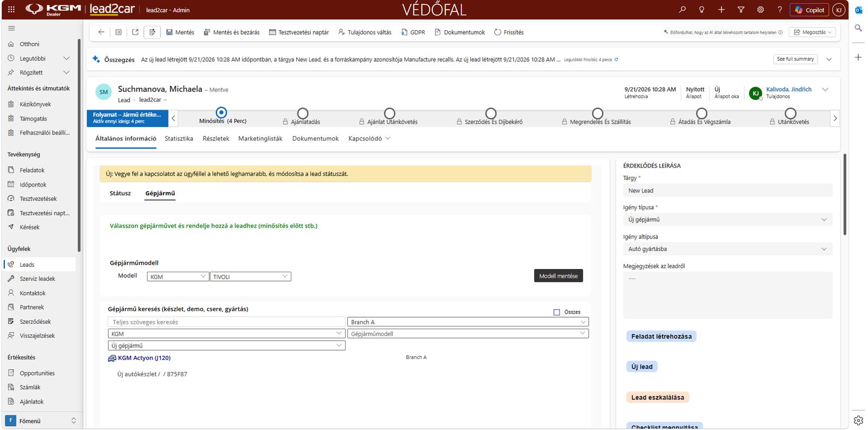The height and width of the screenshot is (430, 868).
Task: Open the KGM brand model dropdown
Action: click(178, 277)
